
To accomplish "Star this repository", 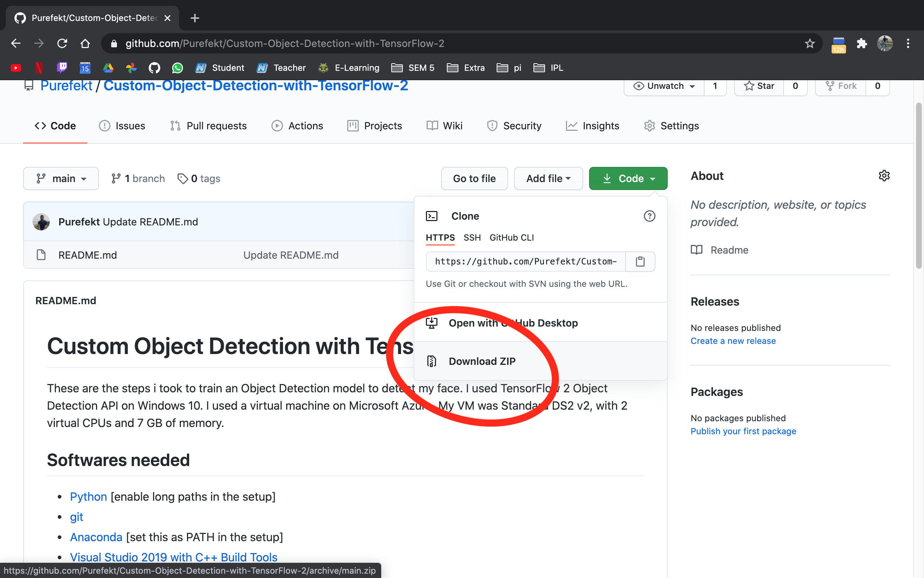I will click(x=759, y=86).
